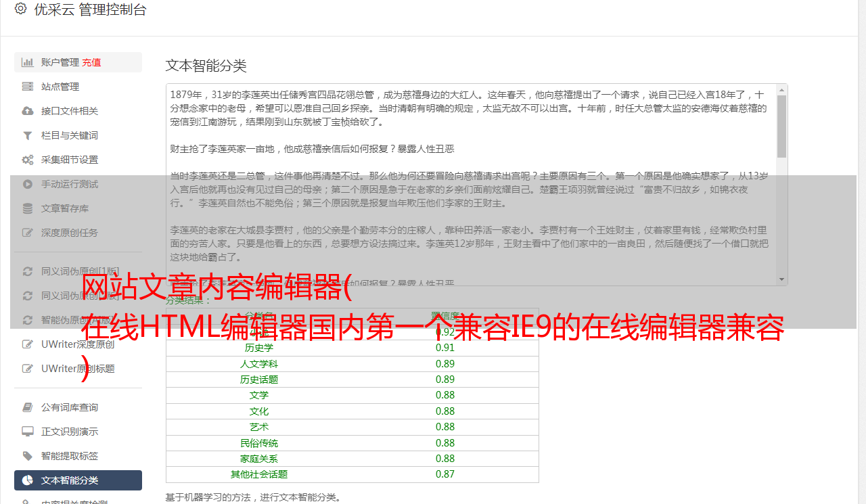Select the 其他社会话题 category cell
Screen dimensions: 866x504
[259, 474]
